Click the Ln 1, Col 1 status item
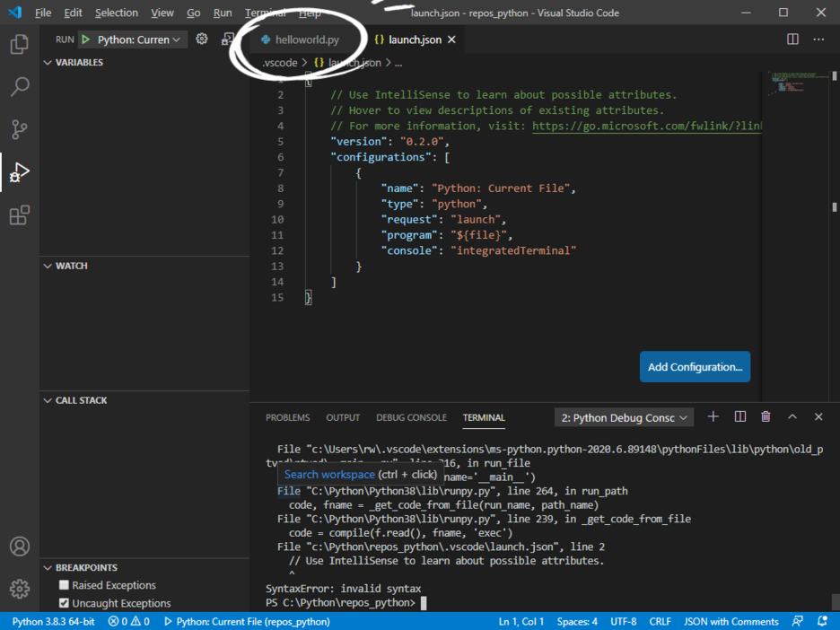The height and width of the screenshot is (630, 840). point(521,621)
